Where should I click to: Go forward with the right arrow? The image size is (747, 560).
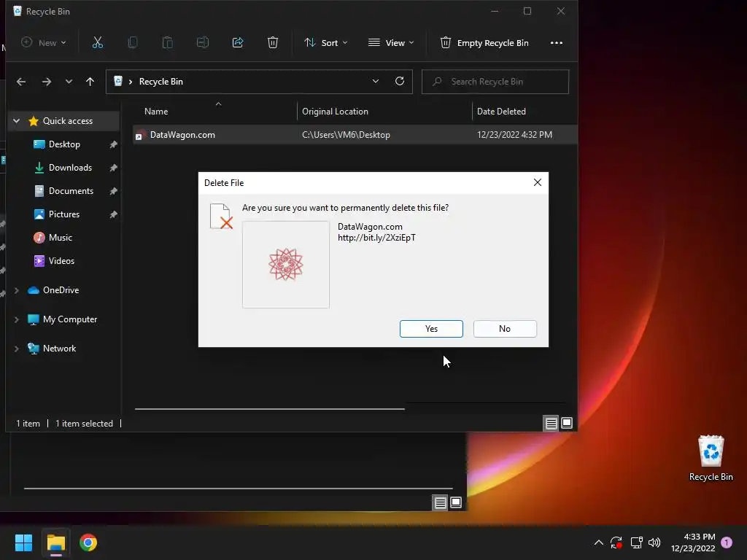(46, 82)
